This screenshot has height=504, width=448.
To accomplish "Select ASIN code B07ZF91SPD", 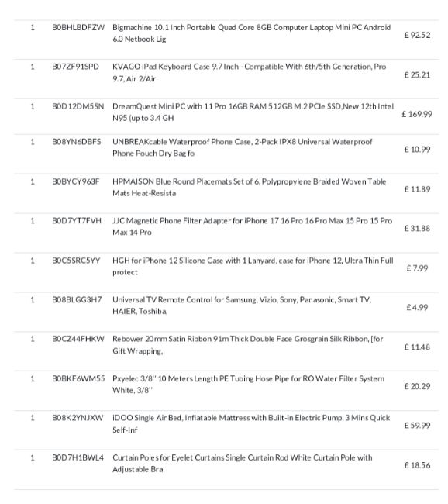I will click(x=75, y=67).
